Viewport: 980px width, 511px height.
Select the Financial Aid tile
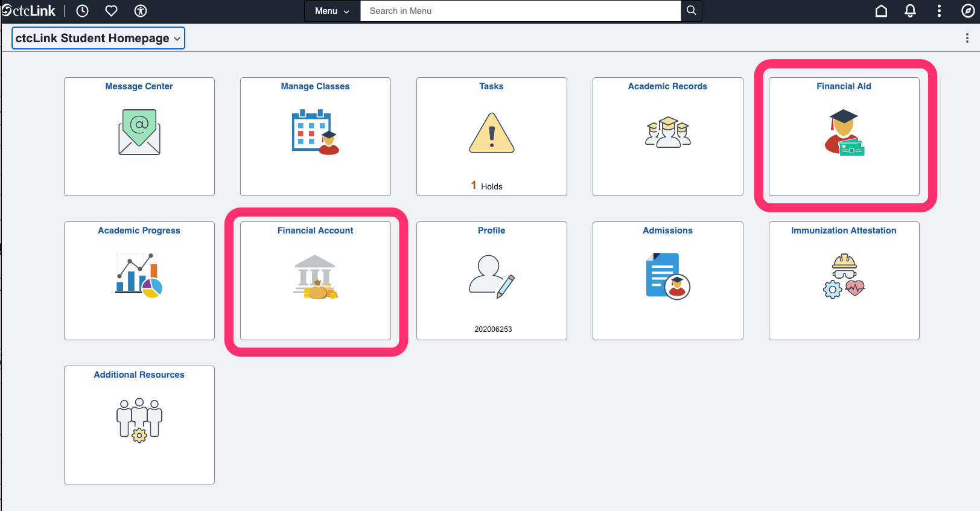click(844, 136)
